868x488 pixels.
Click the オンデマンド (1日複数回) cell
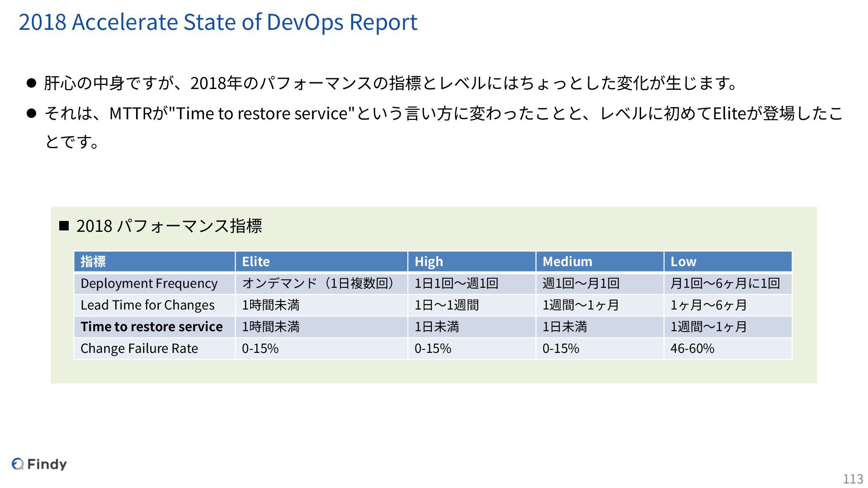point(318,283)
